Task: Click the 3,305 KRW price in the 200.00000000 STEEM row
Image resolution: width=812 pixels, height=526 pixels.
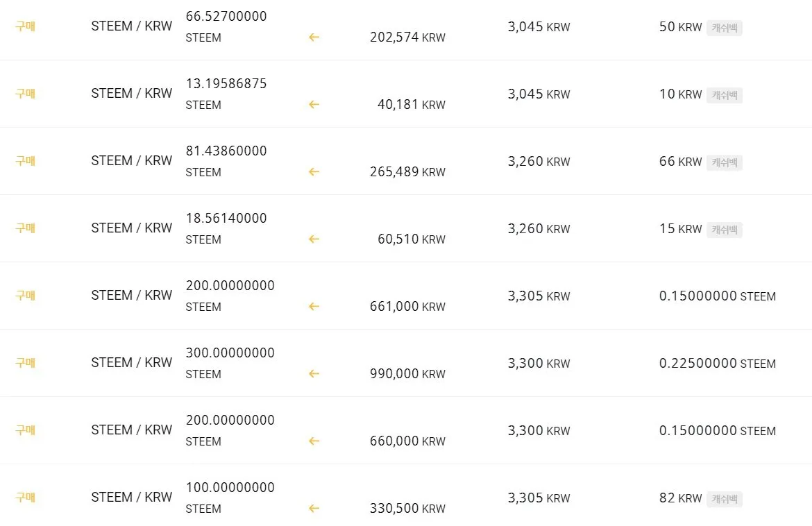Action: point(539,296)
